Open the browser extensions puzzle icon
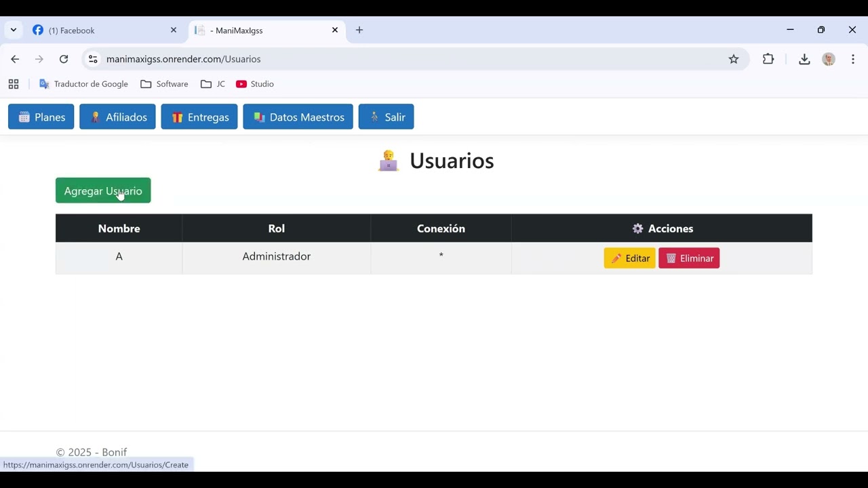 [x=768, y=59]
